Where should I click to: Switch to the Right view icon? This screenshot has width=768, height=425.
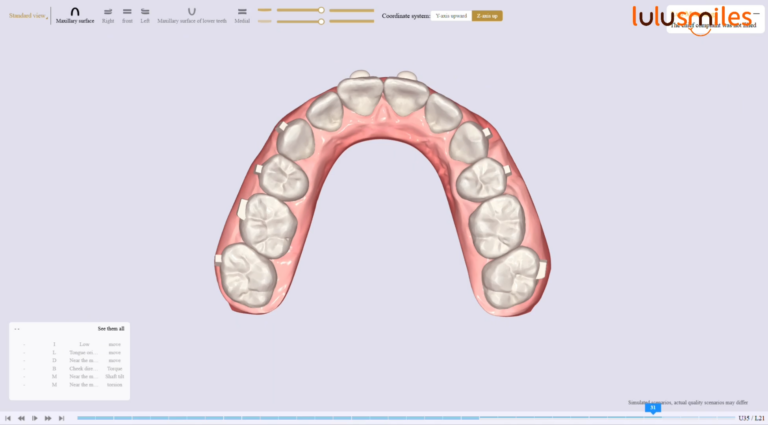108,11
